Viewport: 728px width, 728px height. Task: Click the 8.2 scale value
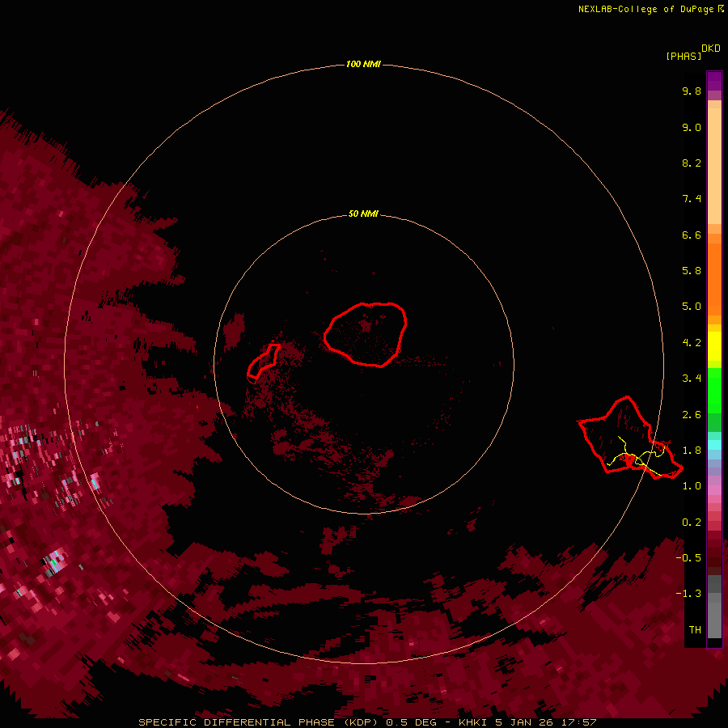click(x=692, y=163)
